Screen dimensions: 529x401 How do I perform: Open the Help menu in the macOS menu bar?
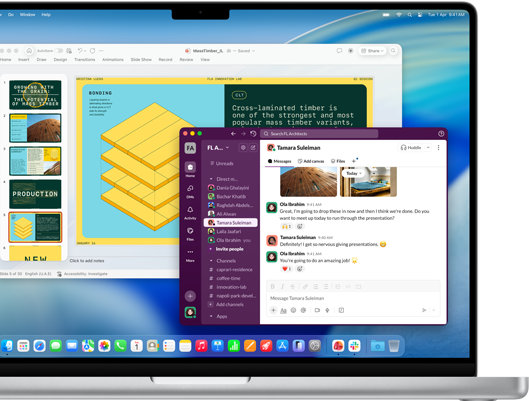(46, 15)
